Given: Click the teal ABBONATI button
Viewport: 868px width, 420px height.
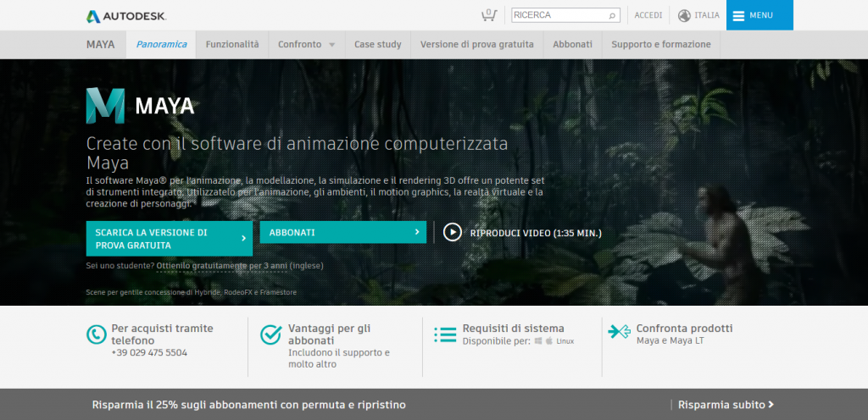Looking at the screenshot, I should coord(343,232).
